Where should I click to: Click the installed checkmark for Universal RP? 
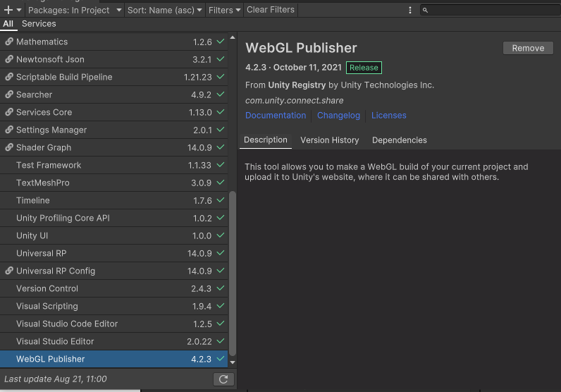pyautogui.click(x=221, y=252)
